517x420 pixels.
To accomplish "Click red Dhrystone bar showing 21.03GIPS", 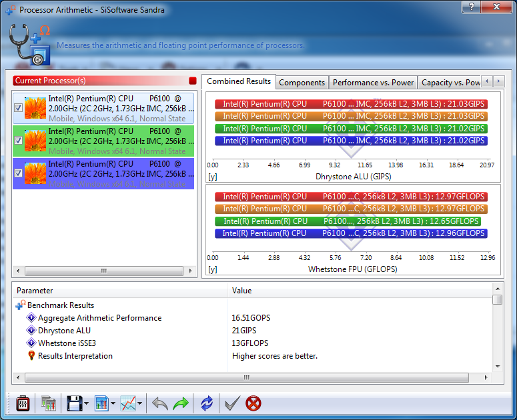I will (351, 104).
